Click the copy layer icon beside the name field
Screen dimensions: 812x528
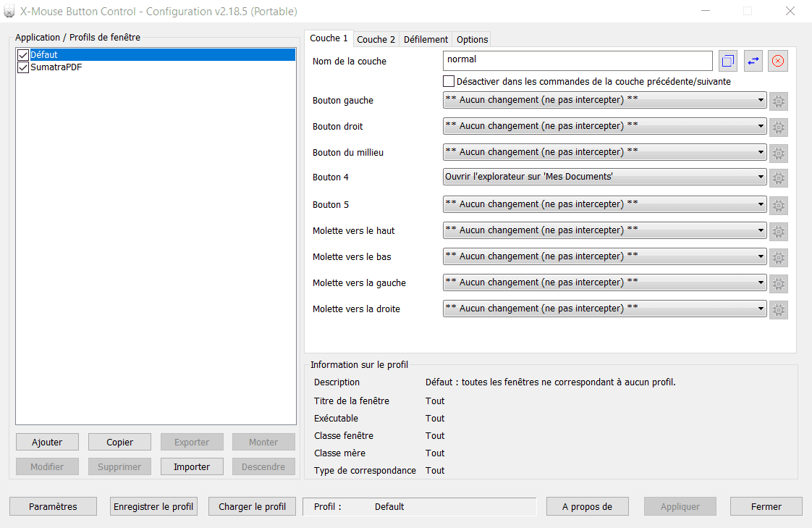(728, 62)
